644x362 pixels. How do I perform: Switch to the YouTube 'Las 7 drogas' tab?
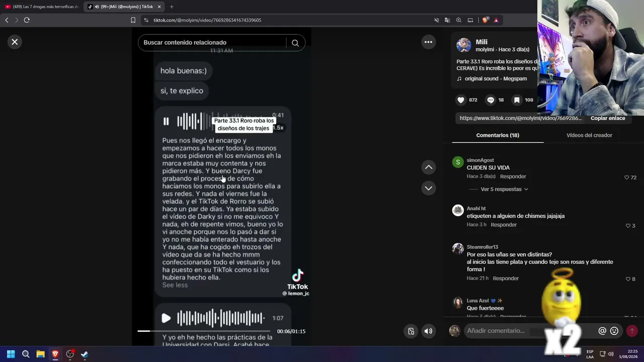(42, 7)
